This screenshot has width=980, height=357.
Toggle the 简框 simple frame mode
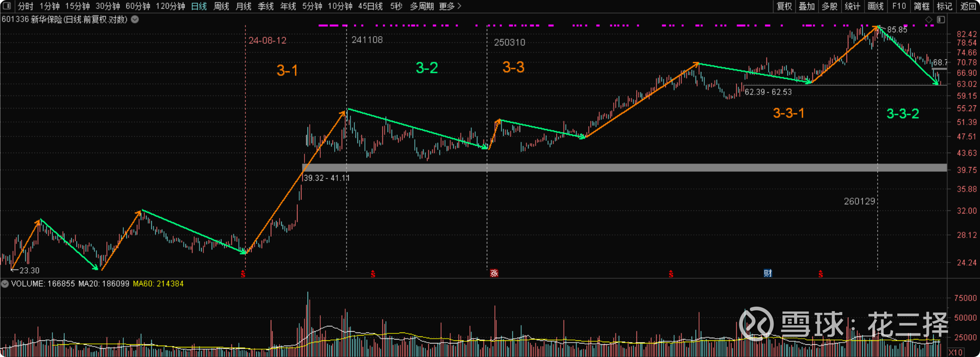pos(921,6)
